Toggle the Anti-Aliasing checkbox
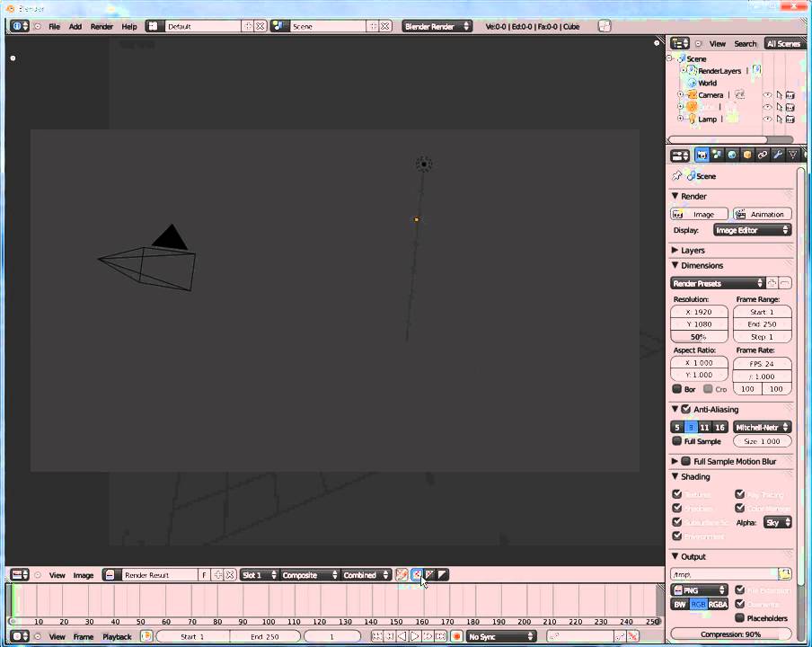The image size is (812, 647). coord(686,409)
